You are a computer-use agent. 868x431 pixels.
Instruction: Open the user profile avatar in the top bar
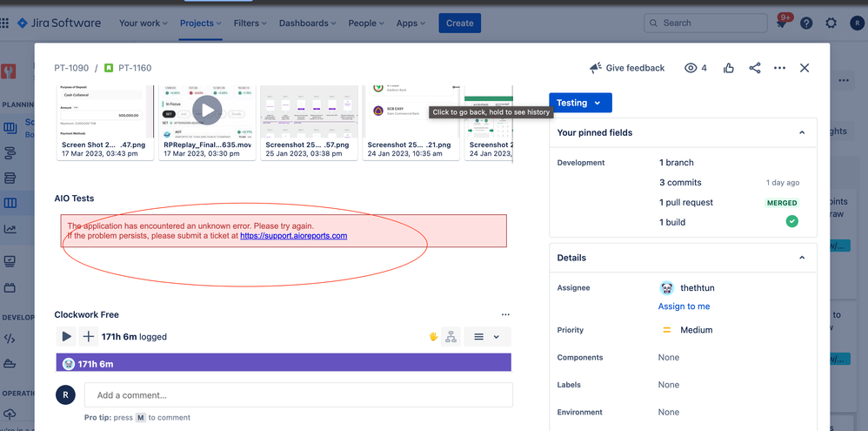tap(857, 24)
